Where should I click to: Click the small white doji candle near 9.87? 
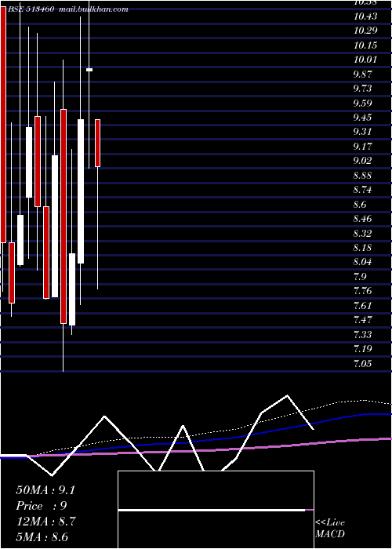(89, 70)
